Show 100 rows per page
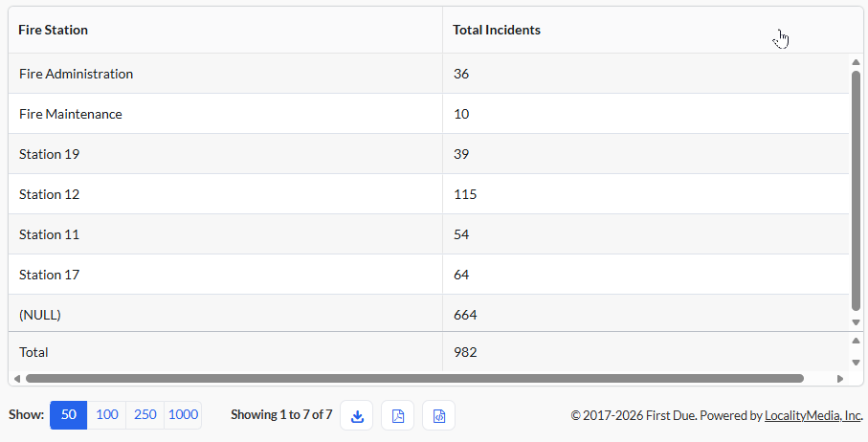Screen dimensions: 868x442 point(107,415)
